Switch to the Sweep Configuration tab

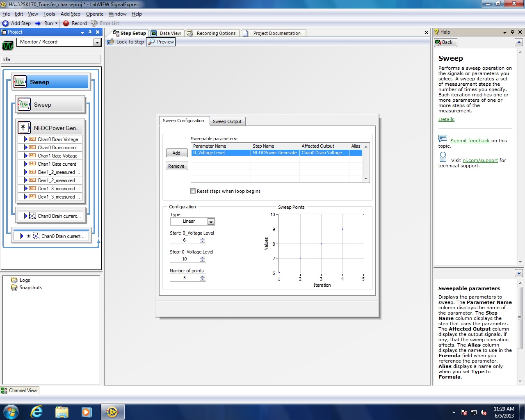pos(183,121)
